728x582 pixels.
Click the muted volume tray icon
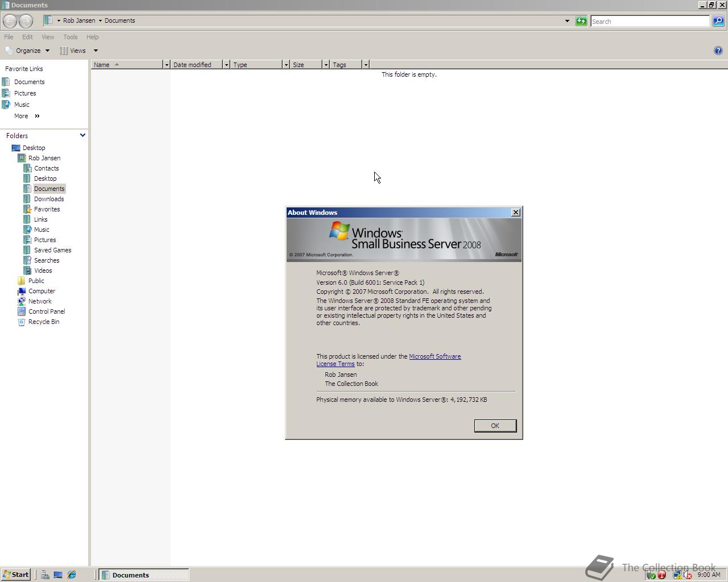[687, 575]
